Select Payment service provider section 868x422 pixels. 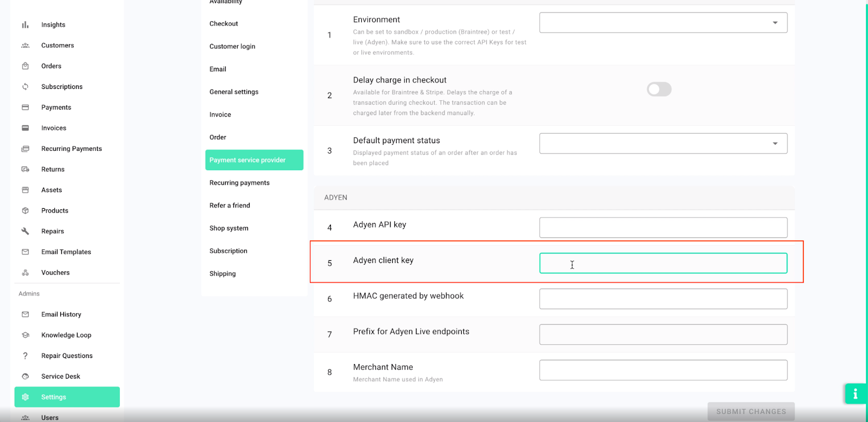(254, 160)
